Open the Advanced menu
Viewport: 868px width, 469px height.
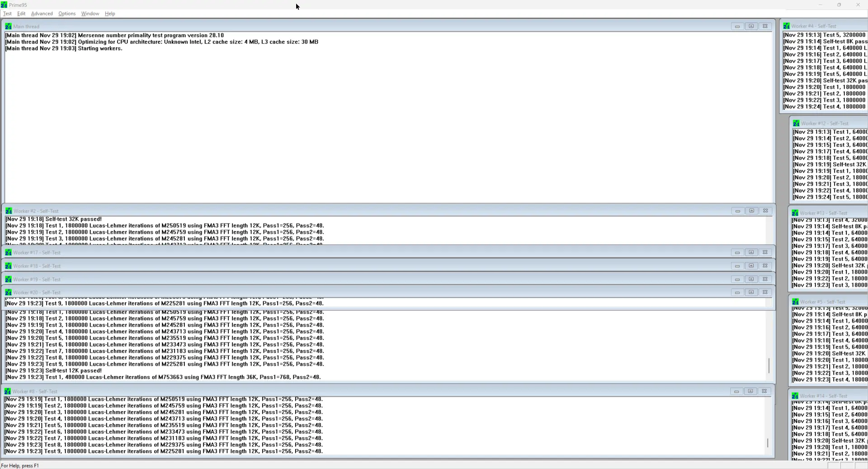coord(42,14)
